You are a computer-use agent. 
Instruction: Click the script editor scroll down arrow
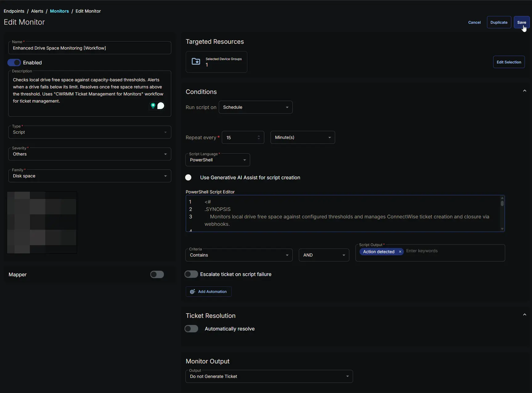click(x=502, y=229)
